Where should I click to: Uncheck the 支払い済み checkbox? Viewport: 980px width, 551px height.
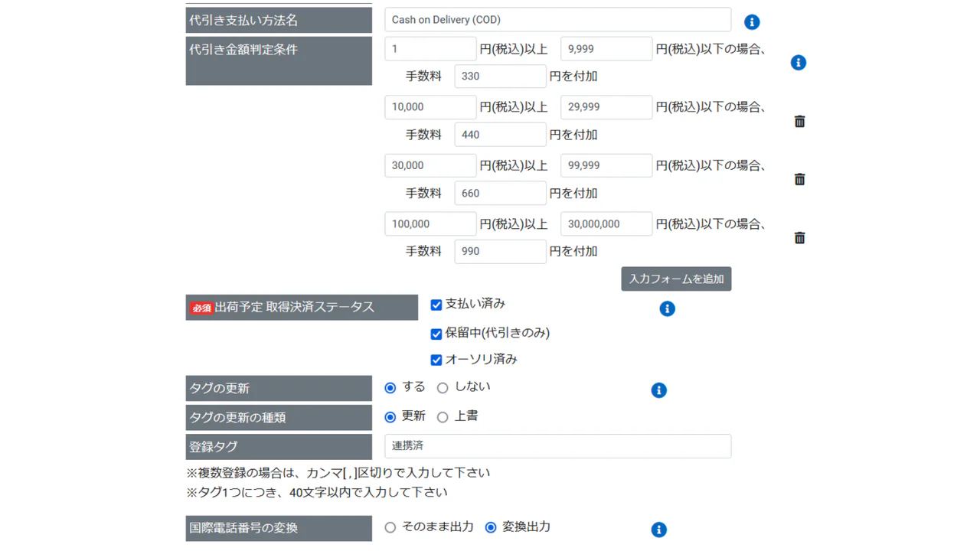436,305
